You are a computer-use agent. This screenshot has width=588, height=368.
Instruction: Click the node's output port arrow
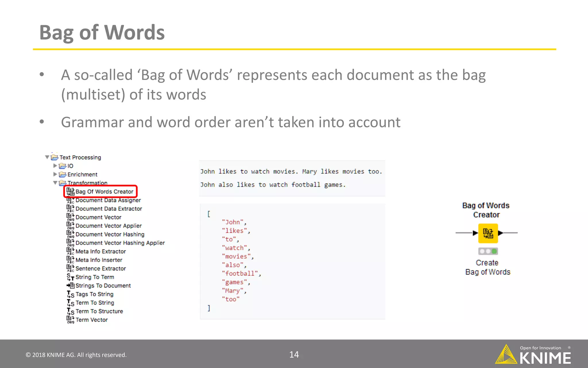pyautogui.click(x=500, y=233)
